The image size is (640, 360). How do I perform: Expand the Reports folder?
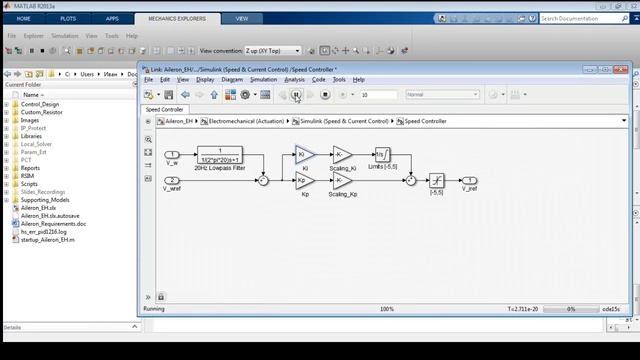point(7,168)
